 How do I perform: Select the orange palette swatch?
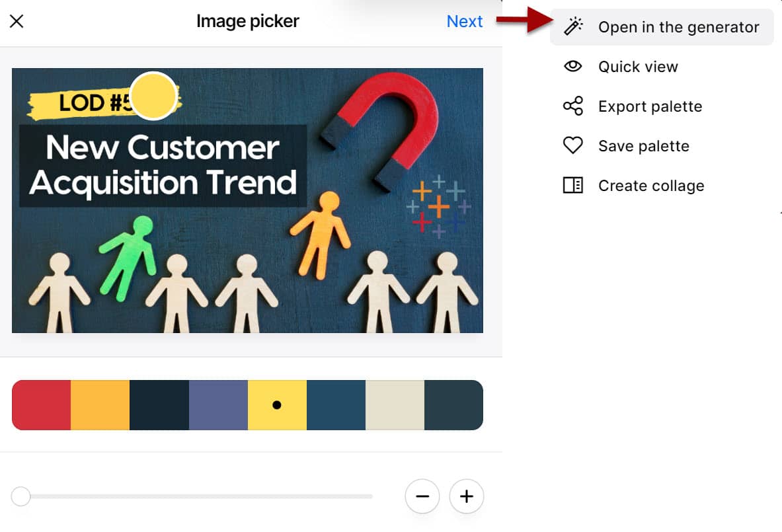(x=100, y=405)
